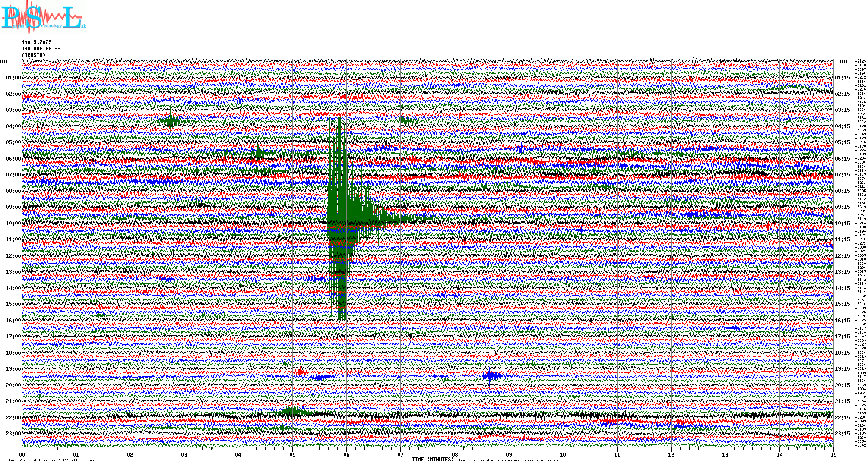The height and width of the screenshot is (466, 868).
Task: Click minute marker 06 on bottom axis
Action: coord(346,455)
